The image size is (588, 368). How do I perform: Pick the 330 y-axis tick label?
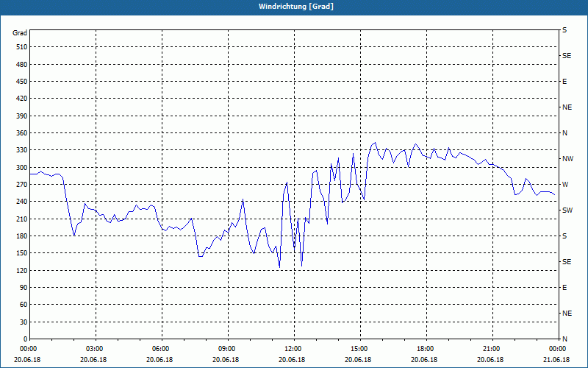22,150
